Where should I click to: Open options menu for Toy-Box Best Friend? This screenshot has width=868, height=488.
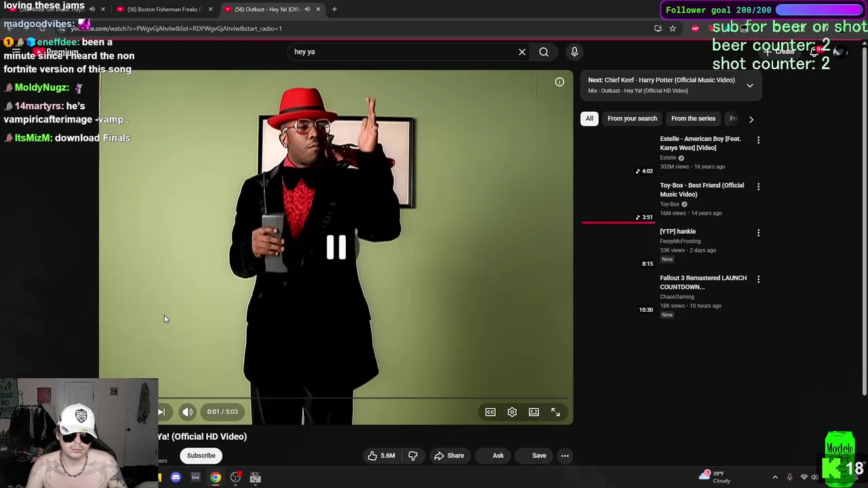758,186
